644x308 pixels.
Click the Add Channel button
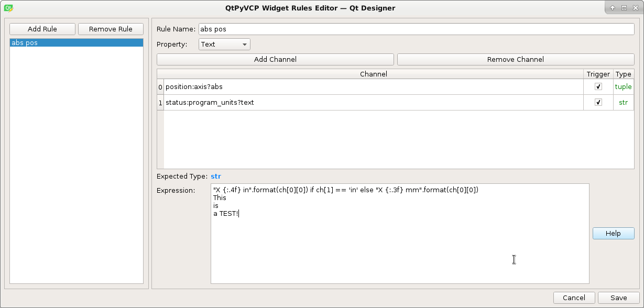[275, 59]
